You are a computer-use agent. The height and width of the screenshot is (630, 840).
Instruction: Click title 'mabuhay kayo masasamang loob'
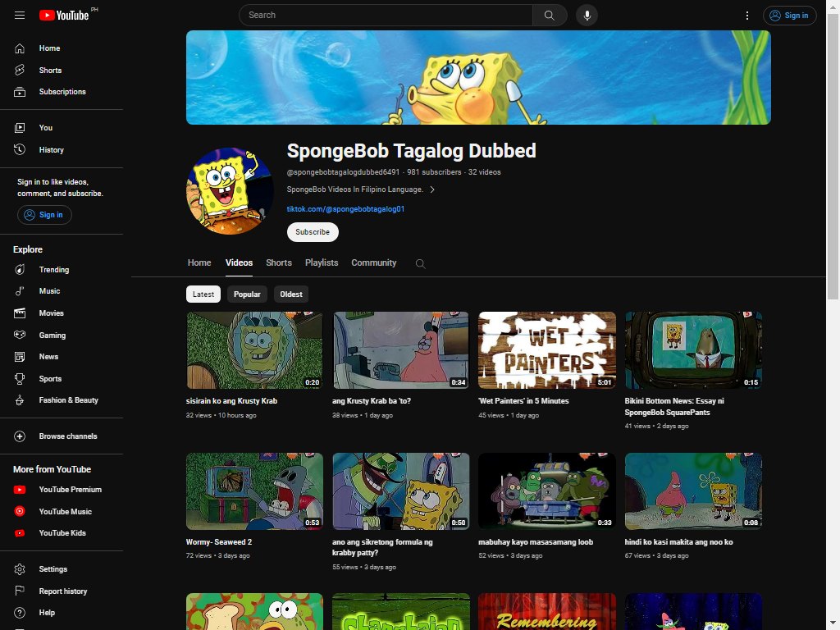pyautogui.click(x=536, y=542)
